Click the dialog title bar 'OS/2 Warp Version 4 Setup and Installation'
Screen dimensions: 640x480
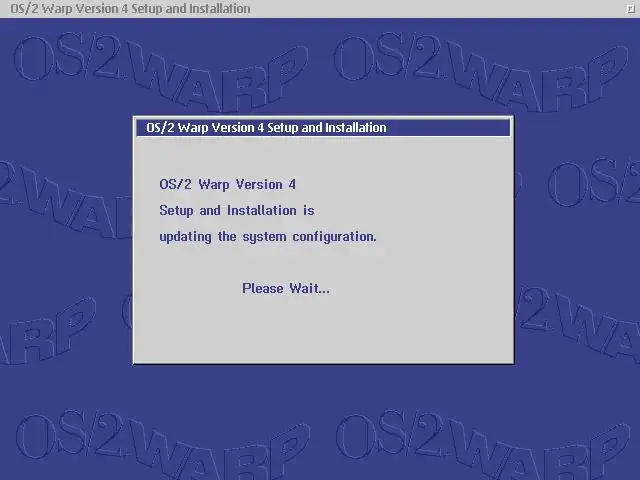coord(323,128)
